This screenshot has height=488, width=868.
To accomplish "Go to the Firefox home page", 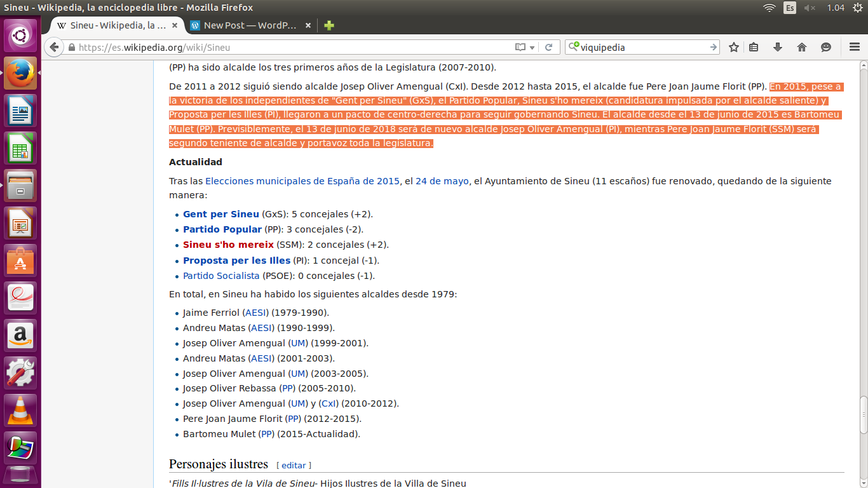I will pyautogui.click(x=802, y=47).
